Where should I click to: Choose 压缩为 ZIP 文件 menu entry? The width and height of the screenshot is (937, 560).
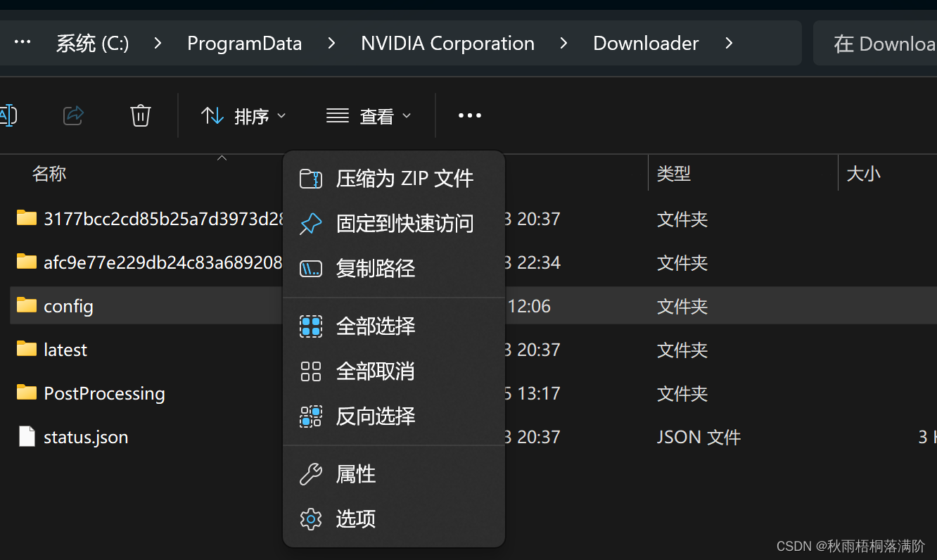394,179
